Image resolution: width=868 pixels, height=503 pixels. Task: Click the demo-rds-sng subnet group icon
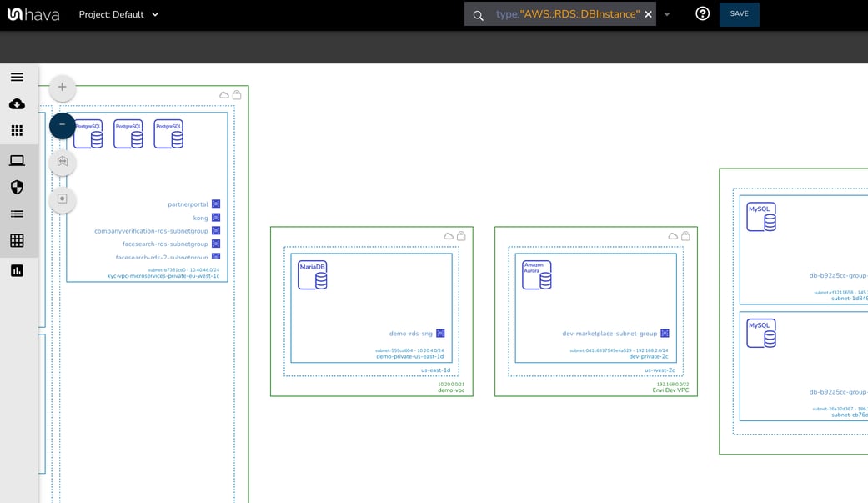point(440,333)
